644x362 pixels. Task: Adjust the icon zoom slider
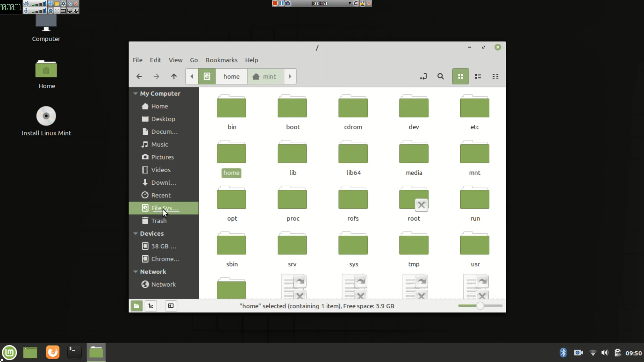pos(480,306)
